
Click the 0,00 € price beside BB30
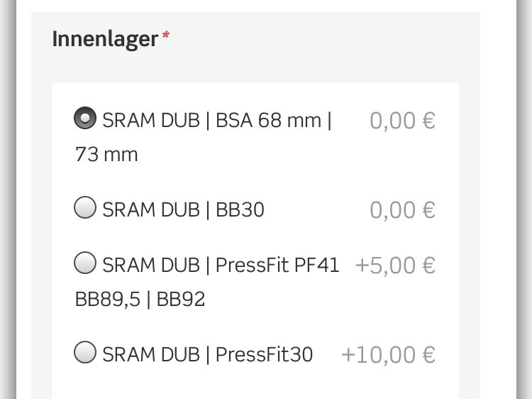402,210
